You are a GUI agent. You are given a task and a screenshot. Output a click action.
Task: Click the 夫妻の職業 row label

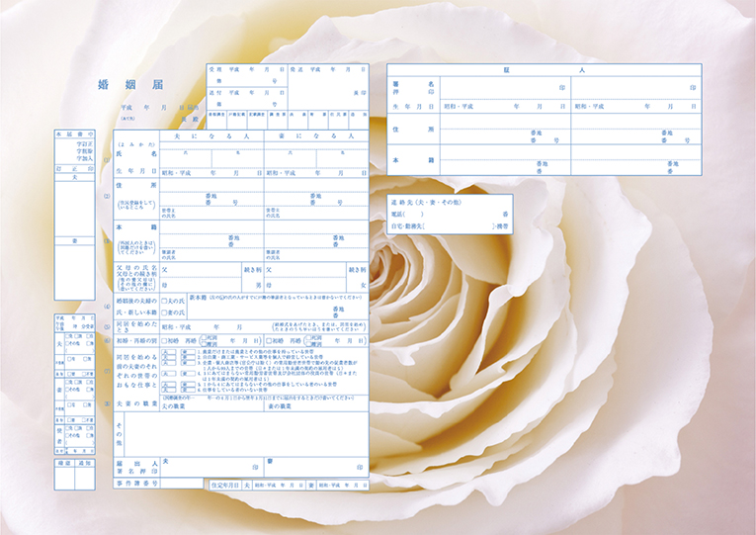pyautogui.click(x=136, y=403)
